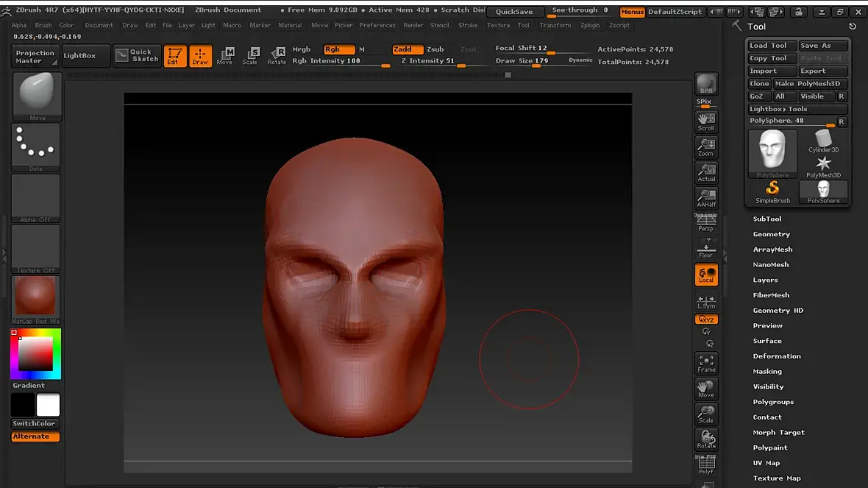Toggle Persp perspective view
Screen dimensions: 868x488
706,223
